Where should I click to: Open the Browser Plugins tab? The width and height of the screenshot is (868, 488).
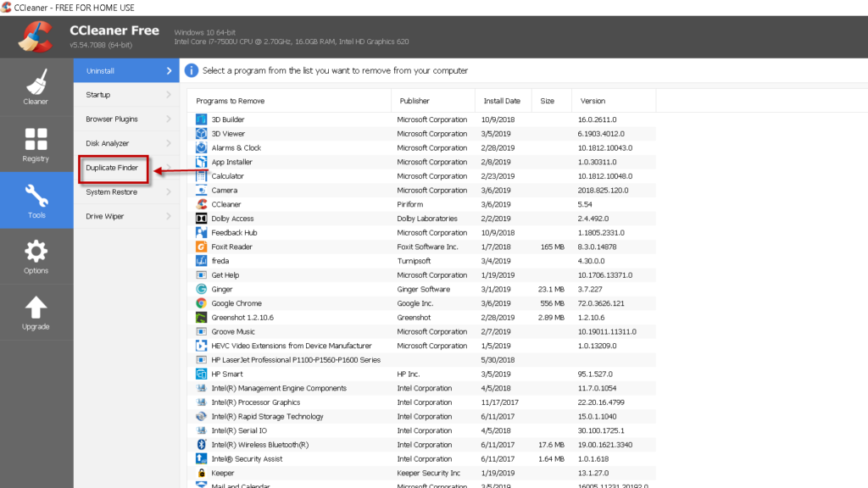click(126, 119)
